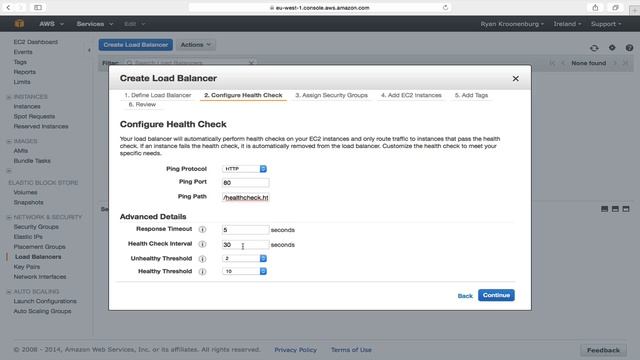The width and height of the screenshot is (640, 360).
Task: Select Configure Health Check step tab
Action: coord(243,95)
